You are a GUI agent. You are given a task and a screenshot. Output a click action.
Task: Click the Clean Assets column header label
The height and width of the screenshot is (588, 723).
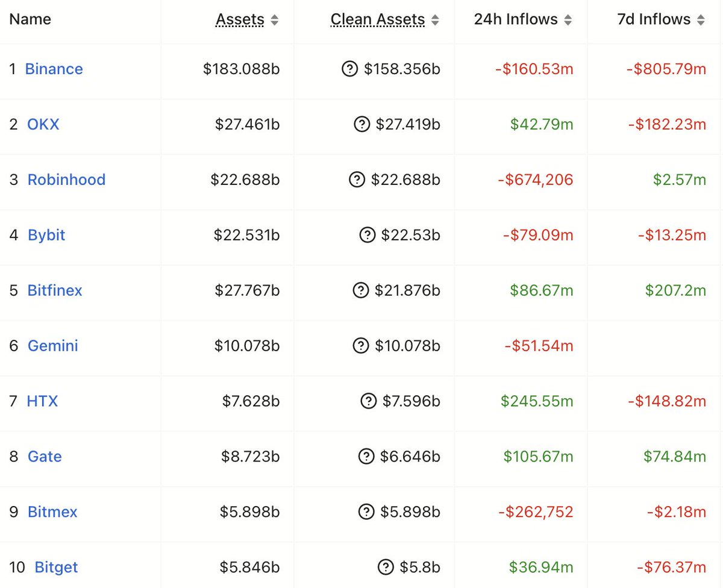[378, 19]
